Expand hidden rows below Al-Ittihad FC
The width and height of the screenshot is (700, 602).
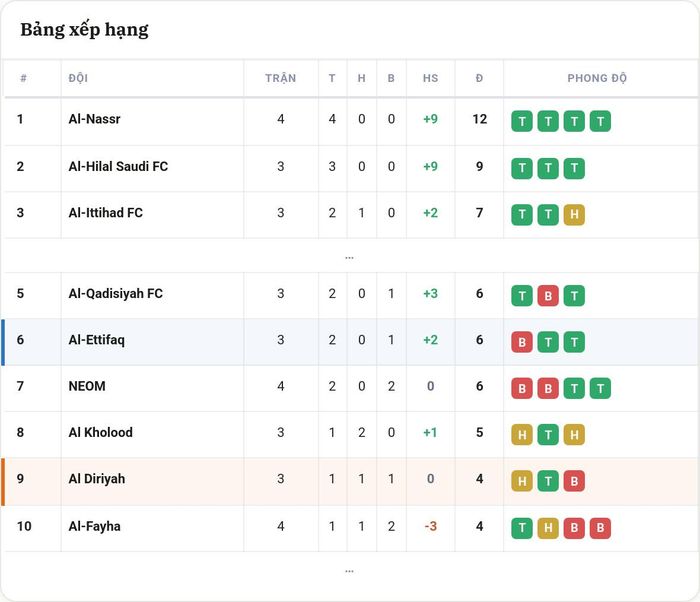[350, 257]
